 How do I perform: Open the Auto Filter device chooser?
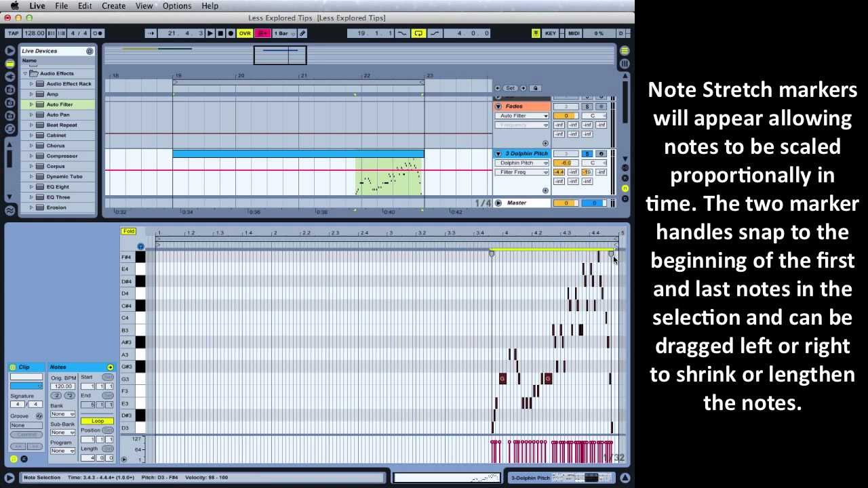(521, 116)
